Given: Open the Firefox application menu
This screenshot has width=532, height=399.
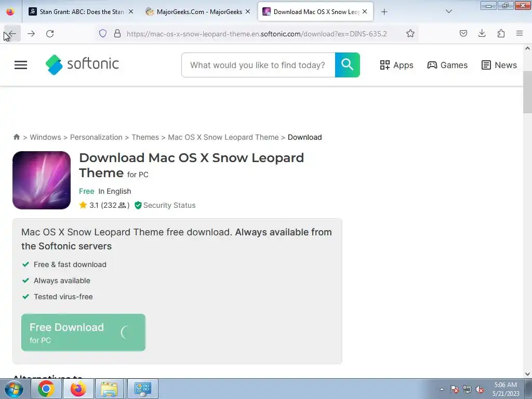Looking at the screenshot, I should click(x=520, y=33).
